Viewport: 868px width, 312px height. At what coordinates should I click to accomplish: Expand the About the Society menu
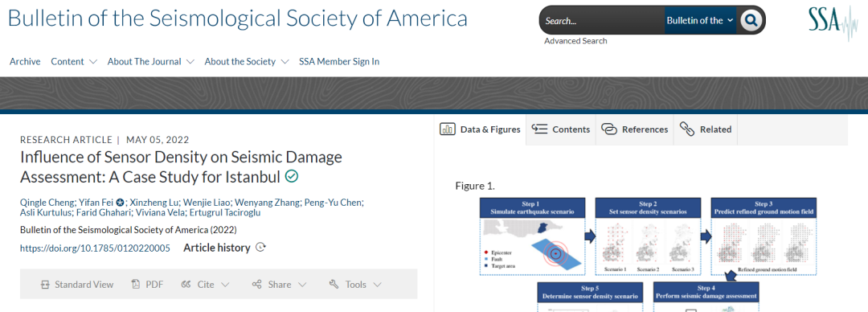point(247,61)
